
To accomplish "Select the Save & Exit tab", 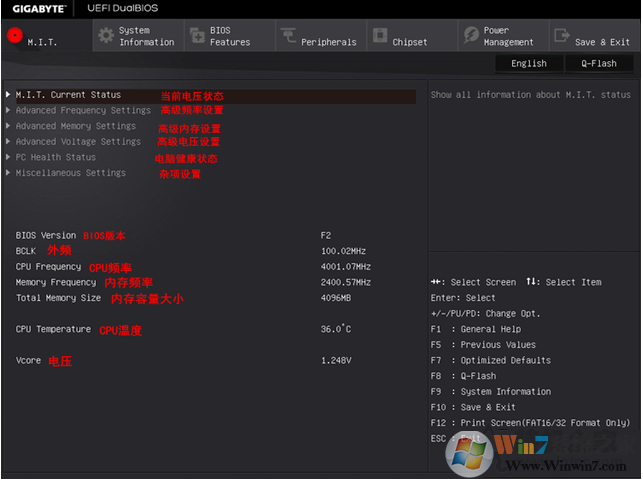I will (594, 36).
